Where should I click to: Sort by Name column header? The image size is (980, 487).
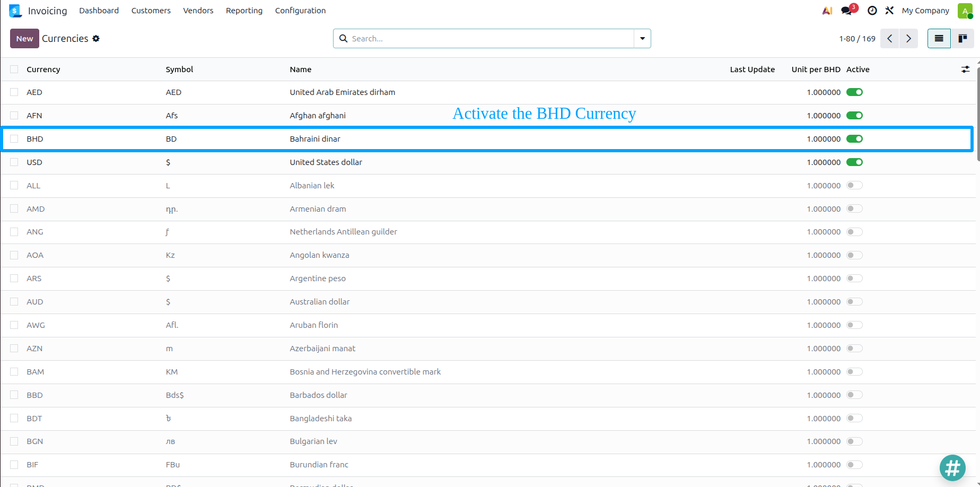pyautogui.click(x=301, y=69)
